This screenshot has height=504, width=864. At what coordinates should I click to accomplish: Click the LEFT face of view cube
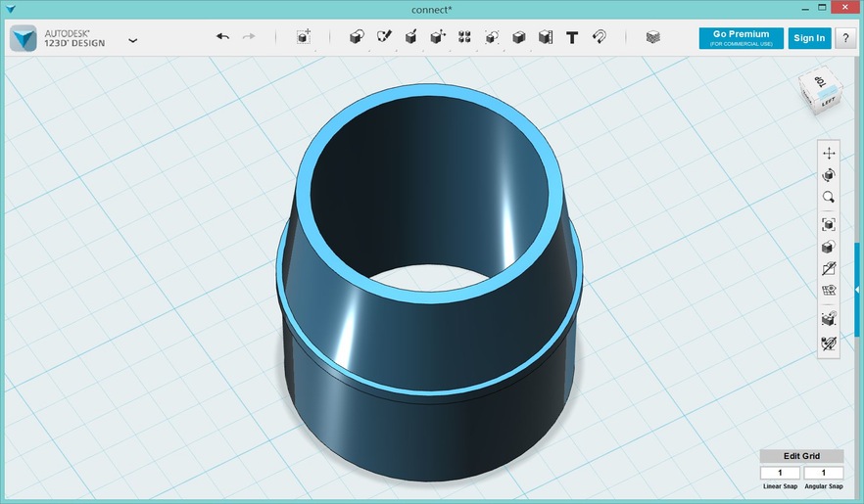(x=829, y=103)
